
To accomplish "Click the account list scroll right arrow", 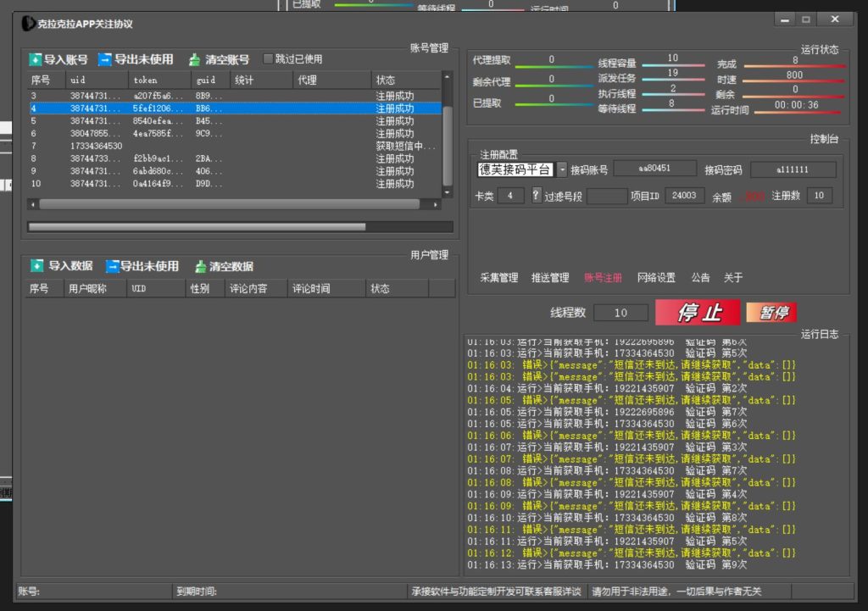I will pos(437,204).
